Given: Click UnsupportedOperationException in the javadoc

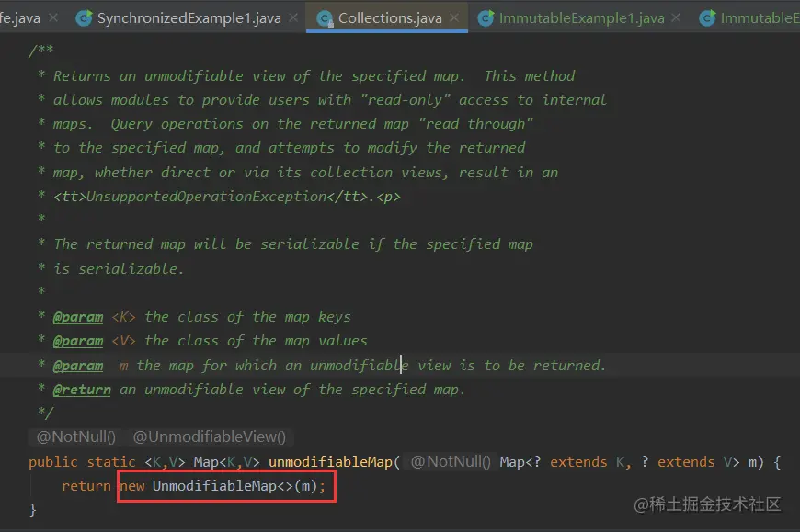Looking at the screenshot, I should point(207,197).
